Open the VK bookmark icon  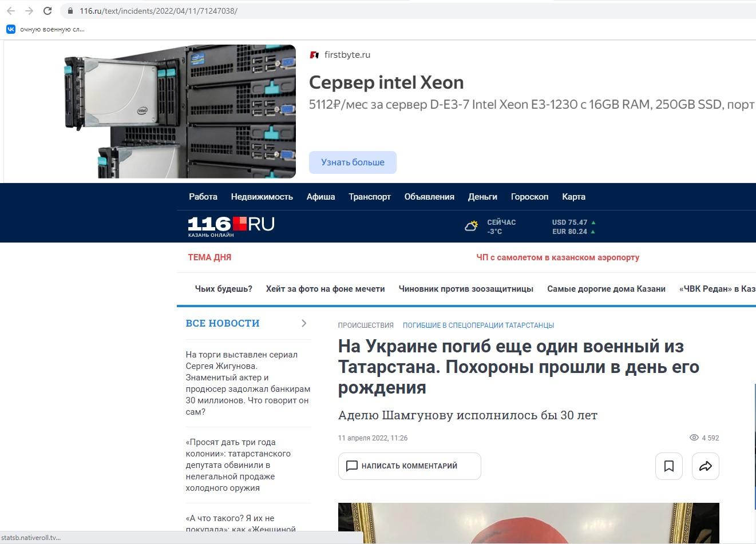pos(10,29)
